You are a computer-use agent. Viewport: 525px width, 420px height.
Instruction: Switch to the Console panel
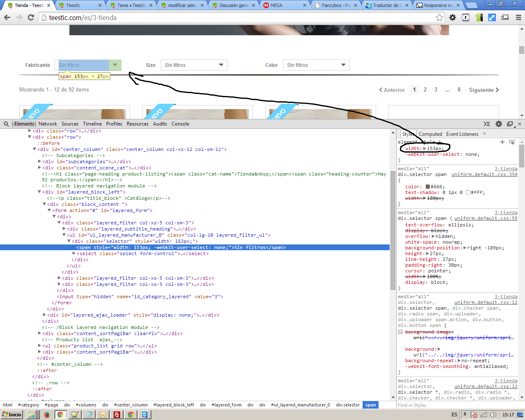click(x=180, y=124)
